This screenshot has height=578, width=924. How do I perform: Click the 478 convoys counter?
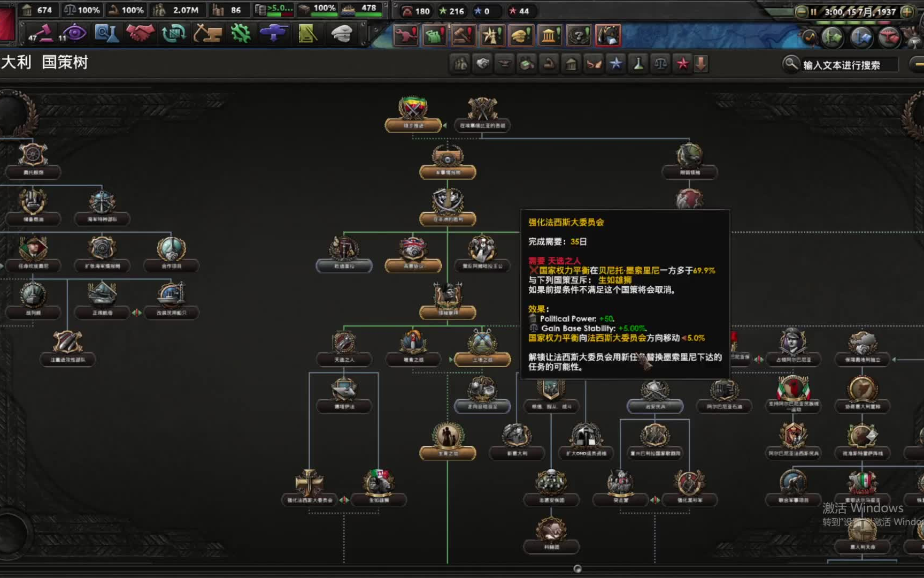pyautogui.click(x=361, y=9)
